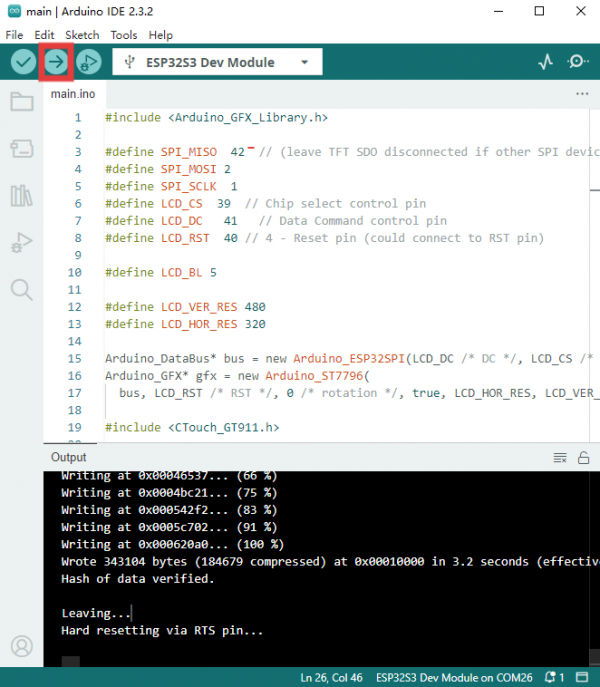Click the editor vertical scrollbar
Image resolution: width=600 pixels, height=687 pixels.
pos(594,275)
